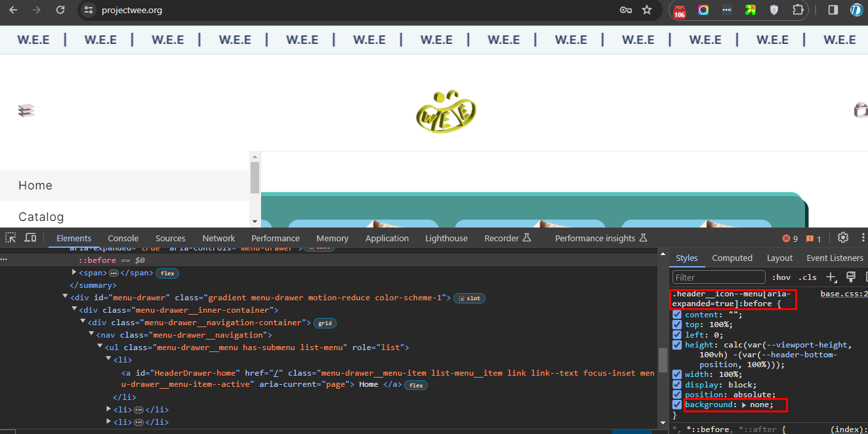The height and width of the screenshot is (434, 868).
Task: Switch to the Console tab
Action: (x=123, y=238)
